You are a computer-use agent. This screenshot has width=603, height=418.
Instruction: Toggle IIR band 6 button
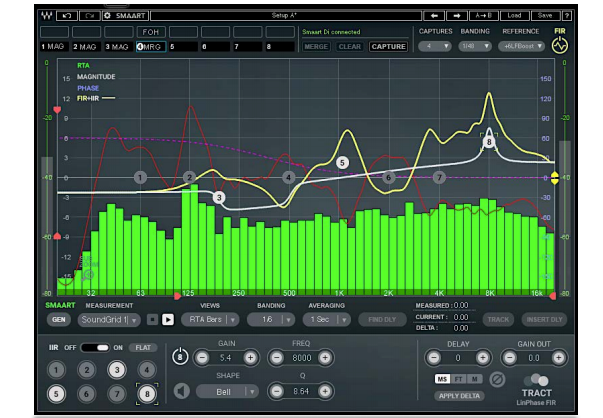(86, 394)
